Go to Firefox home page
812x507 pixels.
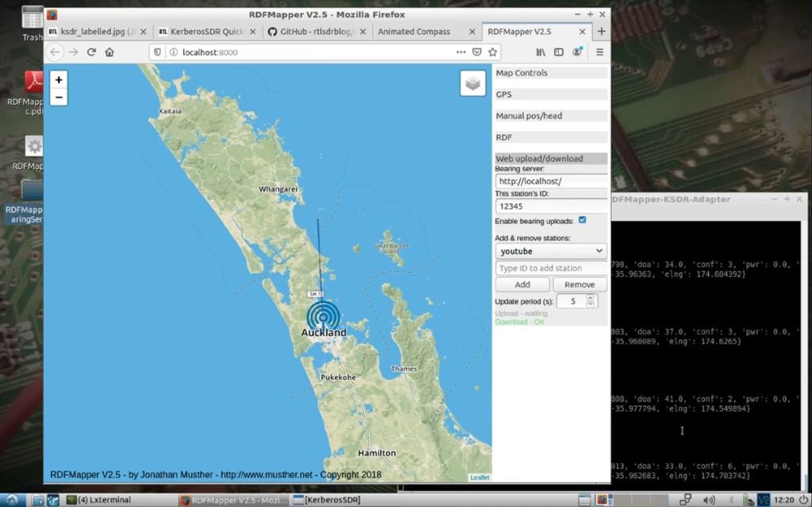(x=109, y=52)
